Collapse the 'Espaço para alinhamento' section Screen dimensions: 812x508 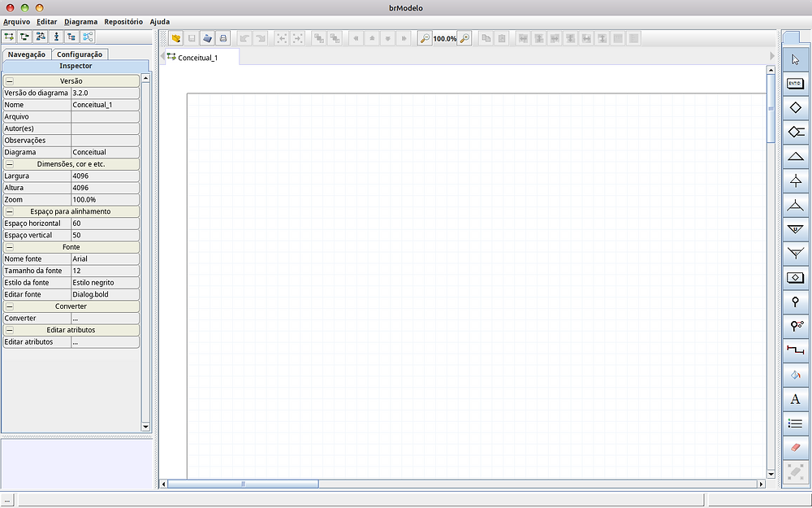[x=9, y=211]
